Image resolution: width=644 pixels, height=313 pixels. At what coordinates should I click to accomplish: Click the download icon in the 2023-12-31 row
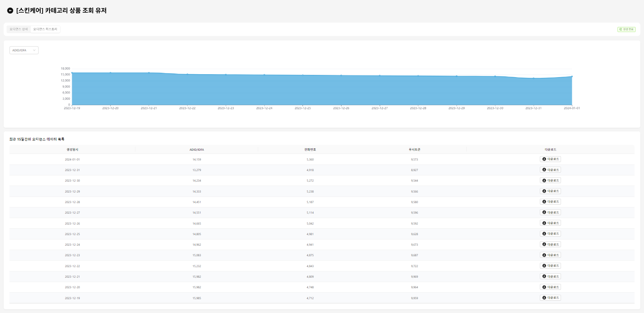[544, 170]
